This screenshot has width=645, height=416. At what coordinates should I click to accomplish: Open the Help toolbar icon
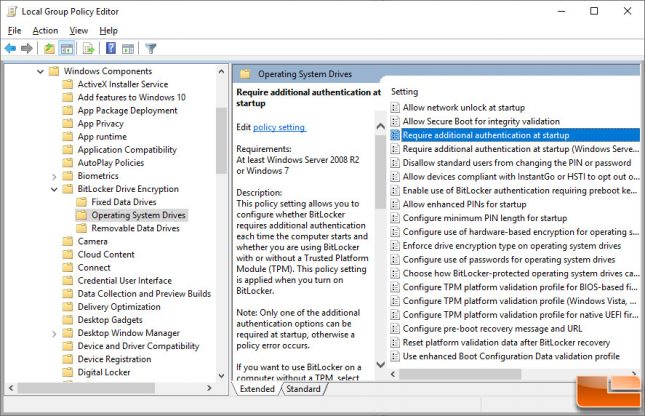click(111, 48)
